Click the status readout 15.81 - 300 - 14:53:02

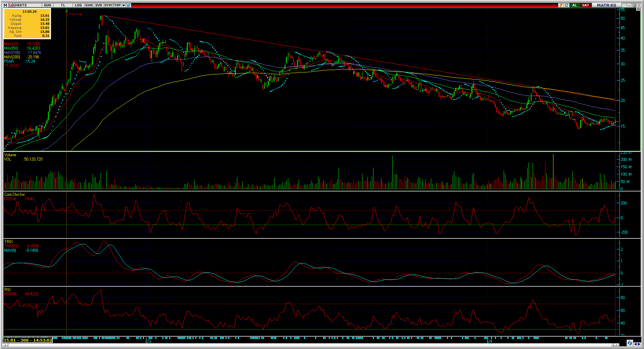[28, 340]
